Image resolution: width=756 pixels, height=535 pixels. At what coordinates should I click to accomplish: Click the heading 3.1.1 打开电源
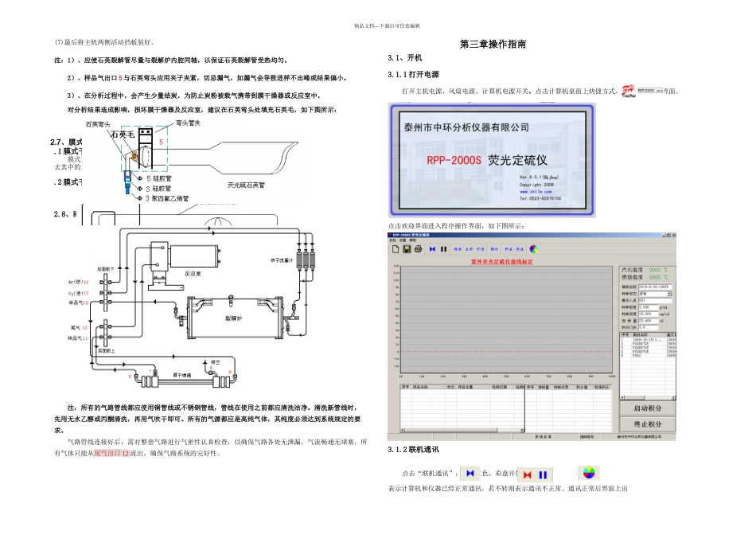coord(413,74)
